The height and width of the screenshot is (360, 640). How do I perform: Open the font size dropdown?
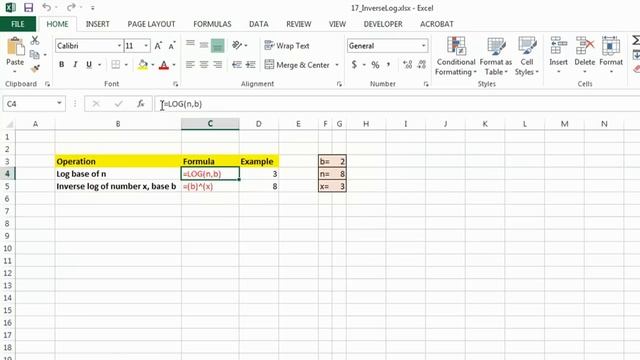146,46
